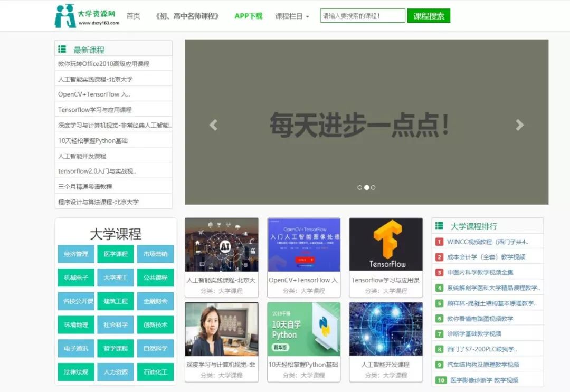
Task: Click the 课程搜索 button
Action: click(x=429, y=15)
